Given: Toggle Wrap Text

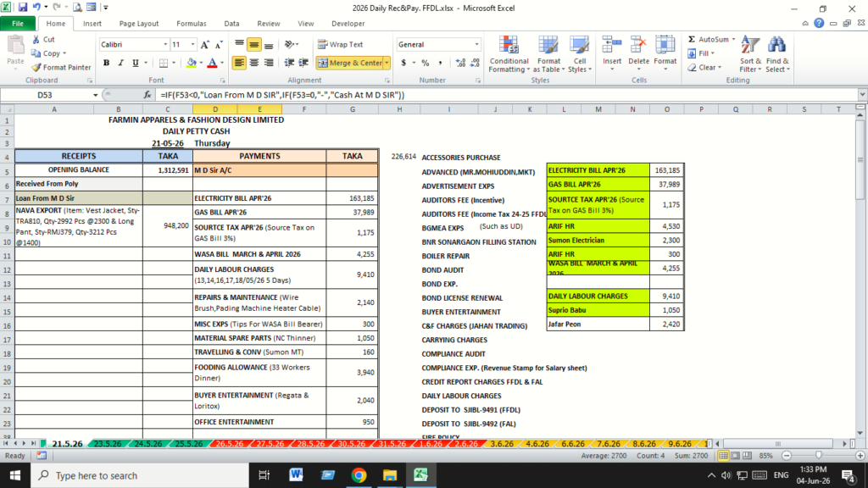Looking at the screenshot, I should (341, 45).
